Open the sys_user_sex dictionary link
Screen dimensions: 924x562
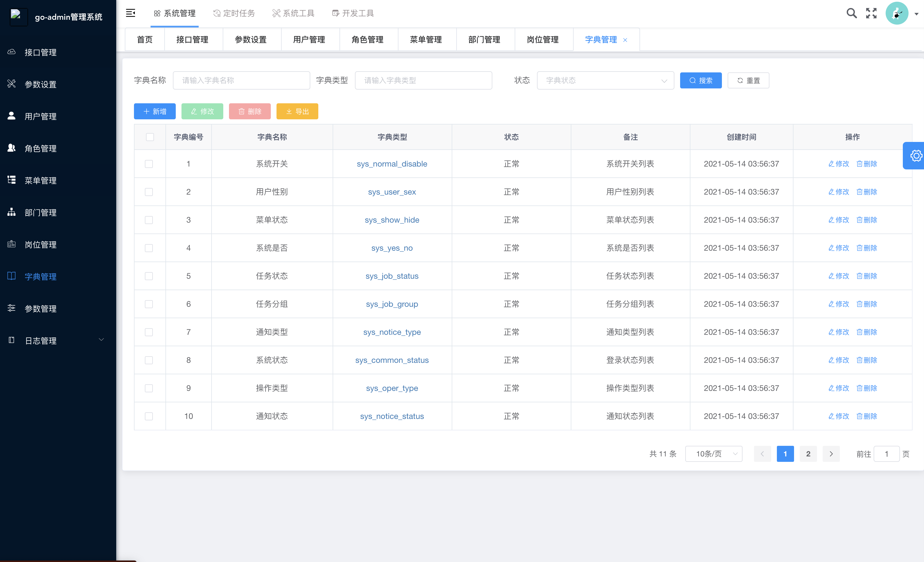[392, 192]
